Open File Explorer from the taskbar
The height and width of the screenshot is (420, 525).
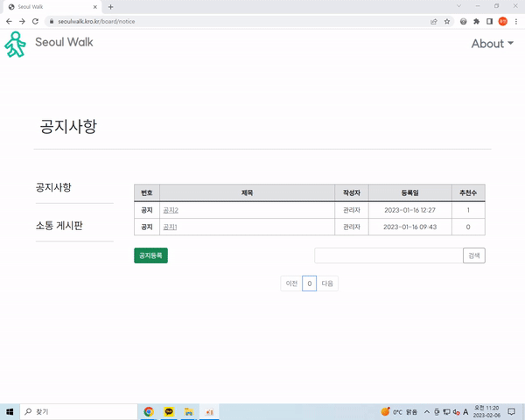point(189,411)
